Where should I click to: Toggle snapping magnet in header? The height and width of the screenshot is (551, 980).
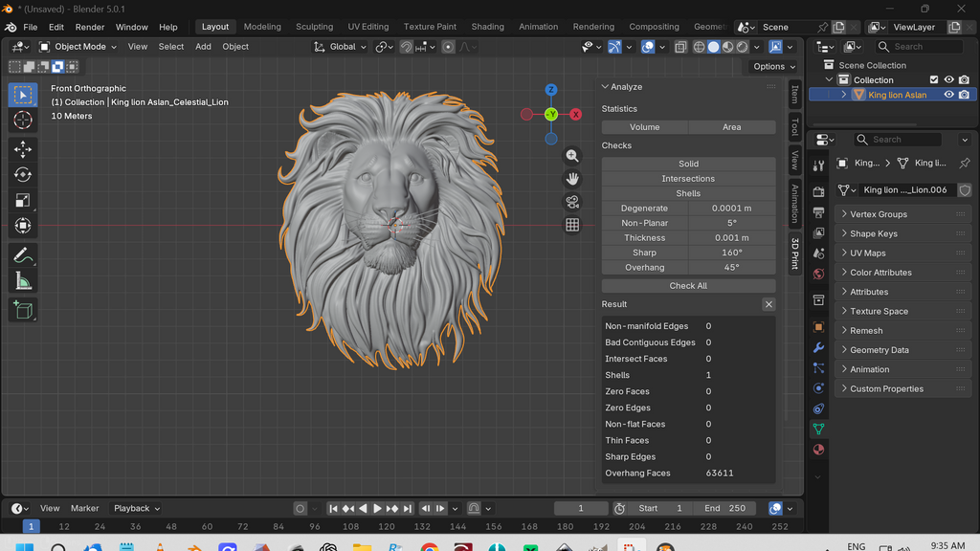point(406,47)
